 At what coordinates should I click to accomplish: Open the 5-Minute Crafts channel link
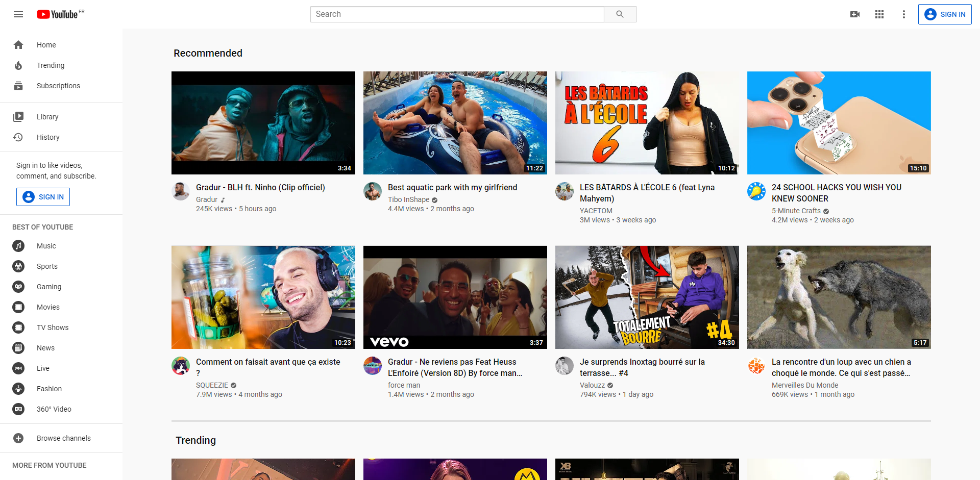coord(796,211)
